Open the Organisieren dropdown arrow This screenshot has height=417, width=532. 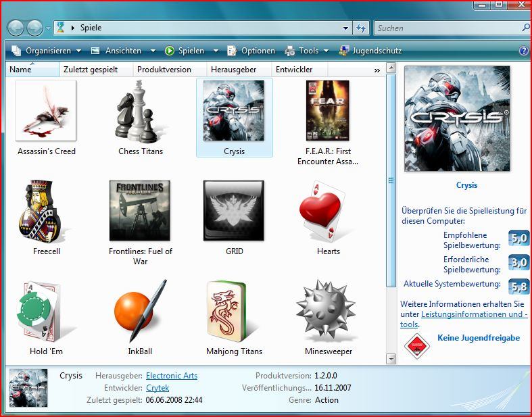click(78, 51)
